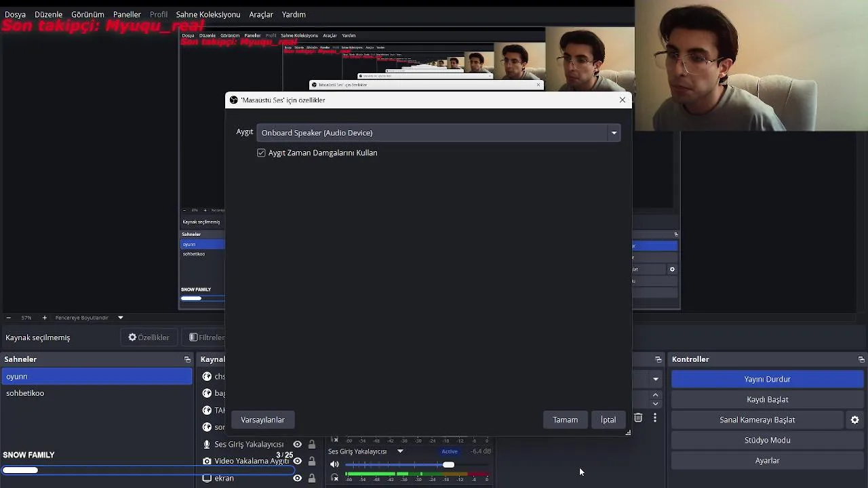Close the Masaüstü Ses properties dialog
The image size is (868, 488).
point(623,100)
